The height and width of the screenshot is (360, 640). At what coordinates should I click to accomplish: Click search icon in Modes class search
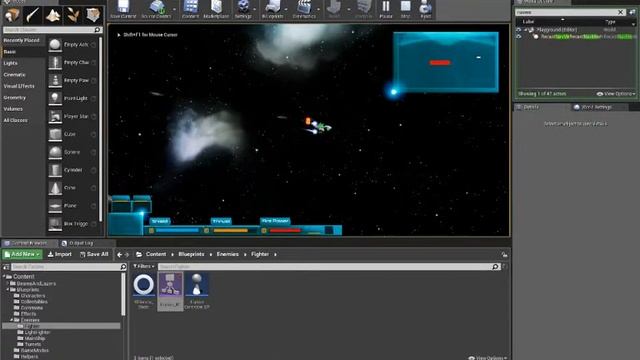[x=97, y=30]
